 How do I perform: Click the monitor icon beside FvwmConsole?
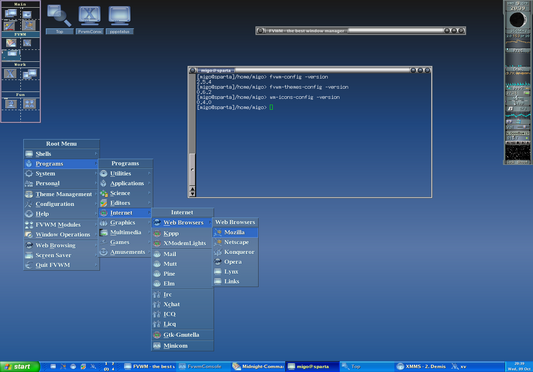pos(119,16)
